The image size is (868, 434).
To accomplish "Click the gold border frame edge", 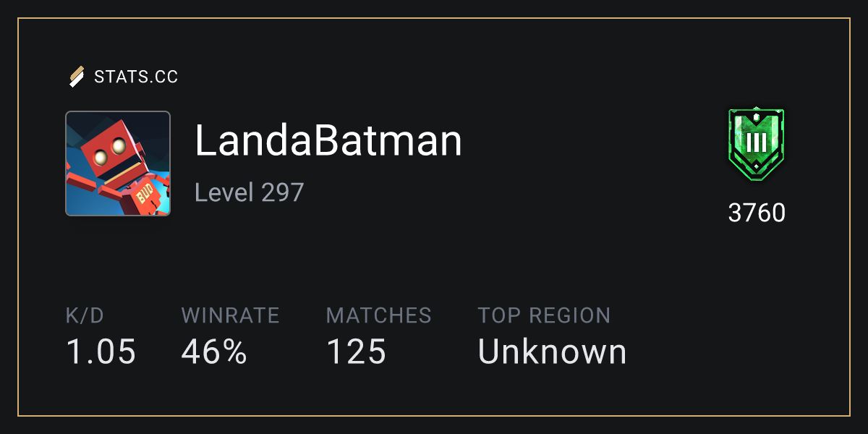I will [434, 19].
